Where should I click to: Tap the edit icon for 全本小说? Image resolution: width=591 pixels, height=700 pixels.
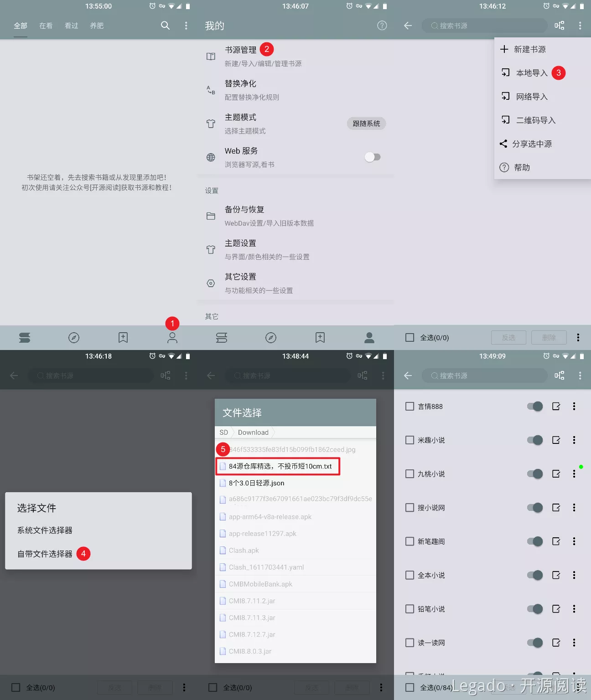pyautogui.click(x=556, y=575)
